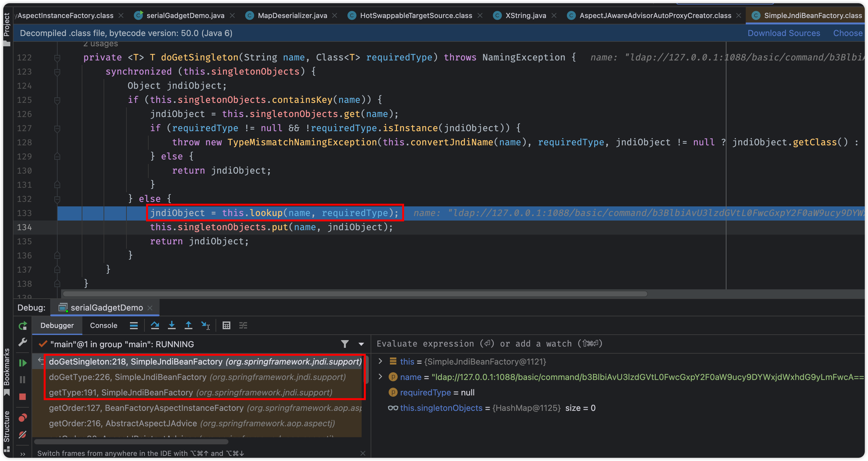Screen dimensions: 868x461
Task: Pause the program execution
Action: (23, 380)
